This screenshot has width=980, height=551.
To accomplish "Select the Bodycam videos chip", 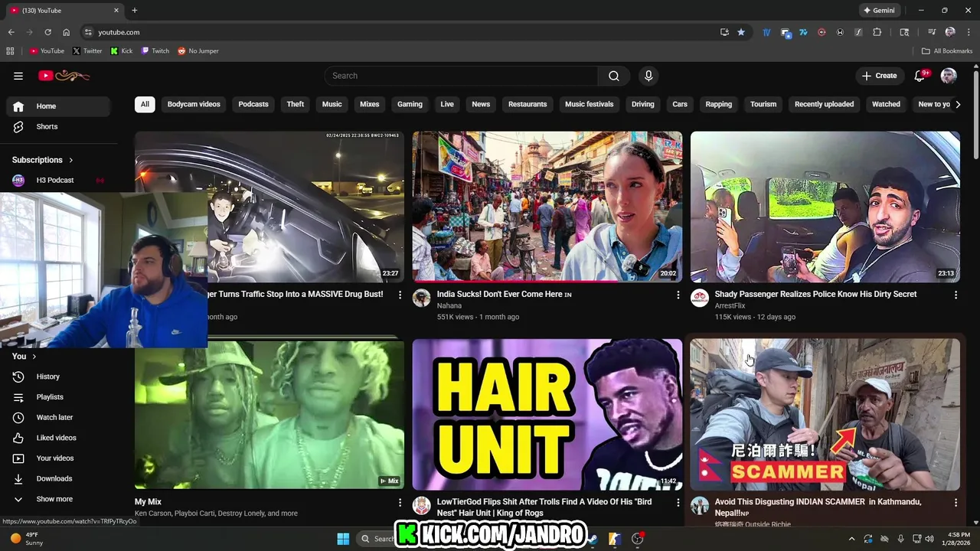I will (x=194, y=104).
